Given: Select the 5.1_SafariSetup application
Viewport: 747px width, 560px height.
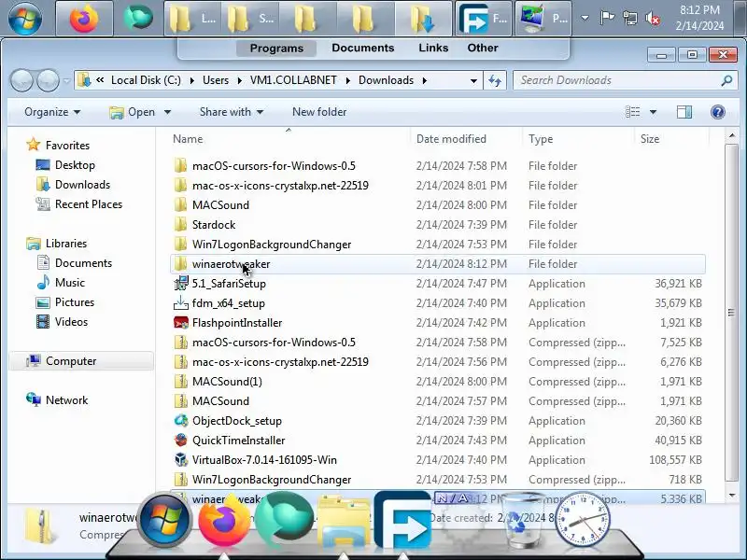Looking at the screenshot, I should [437, 284].
